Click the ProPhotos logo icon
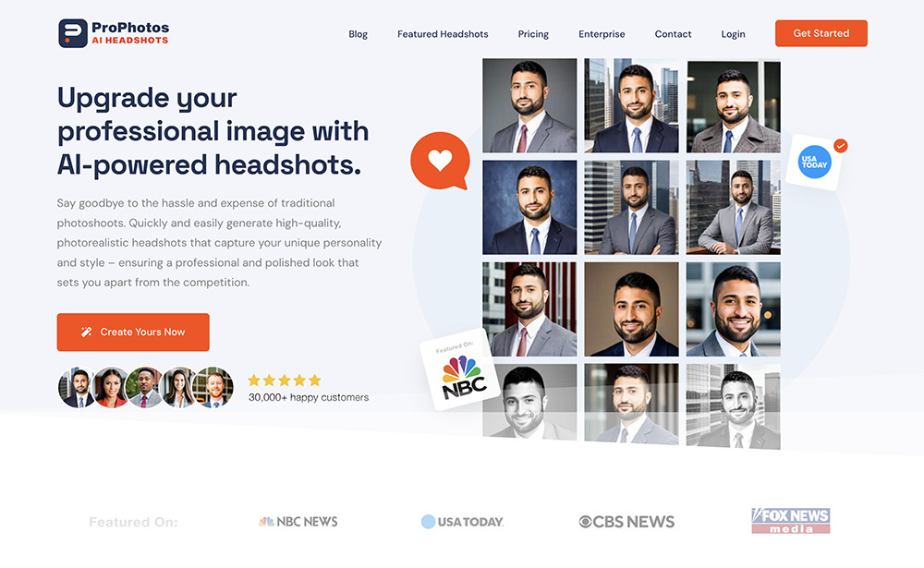 (73, 33)
